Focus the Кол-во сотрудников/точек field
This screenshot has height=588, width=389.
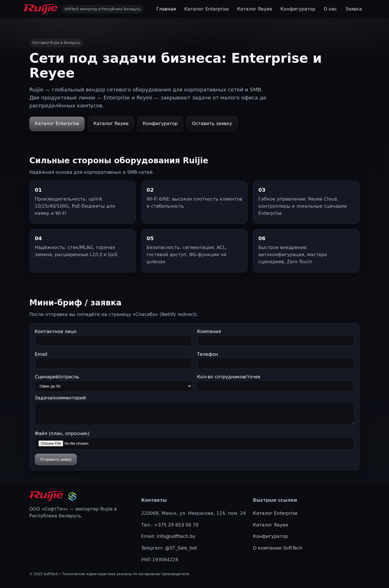(276, 386)
